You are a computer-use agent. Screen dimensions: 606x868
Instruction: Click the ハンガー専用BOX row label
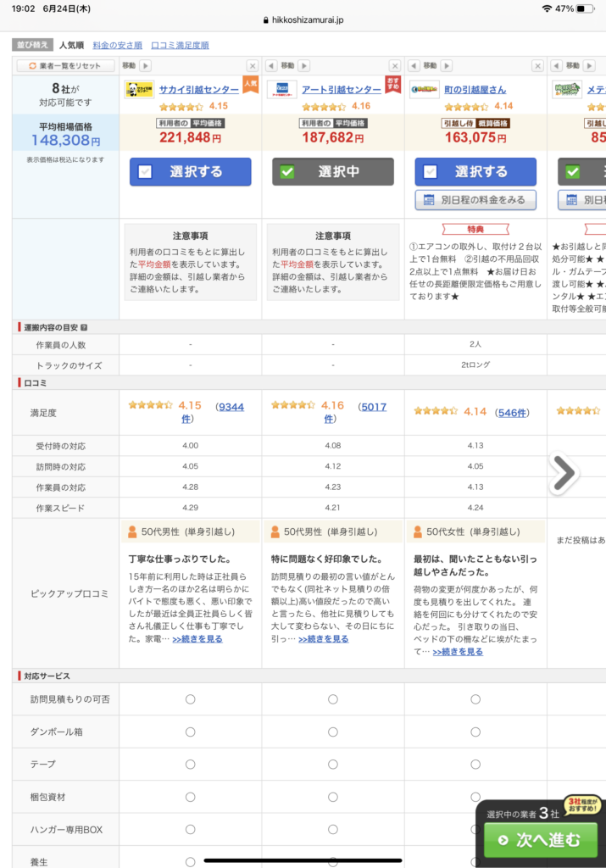click(66, 830)
